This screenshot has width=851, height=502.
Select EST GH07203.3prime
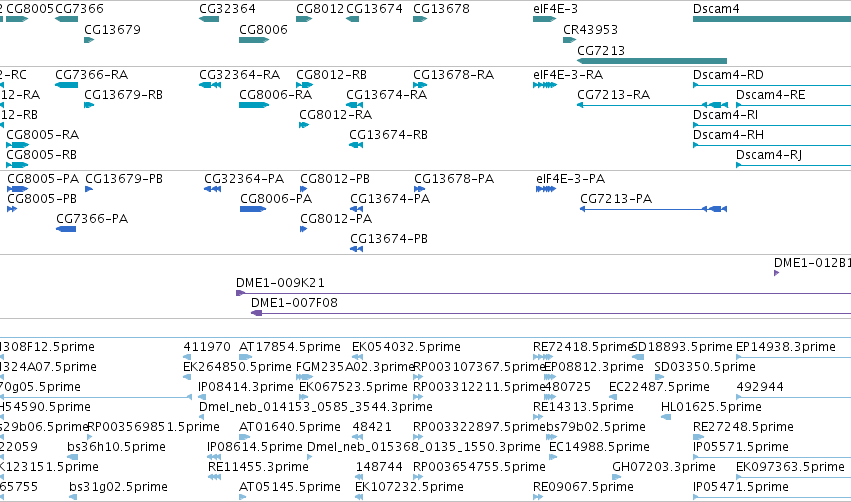coord(664,467)
